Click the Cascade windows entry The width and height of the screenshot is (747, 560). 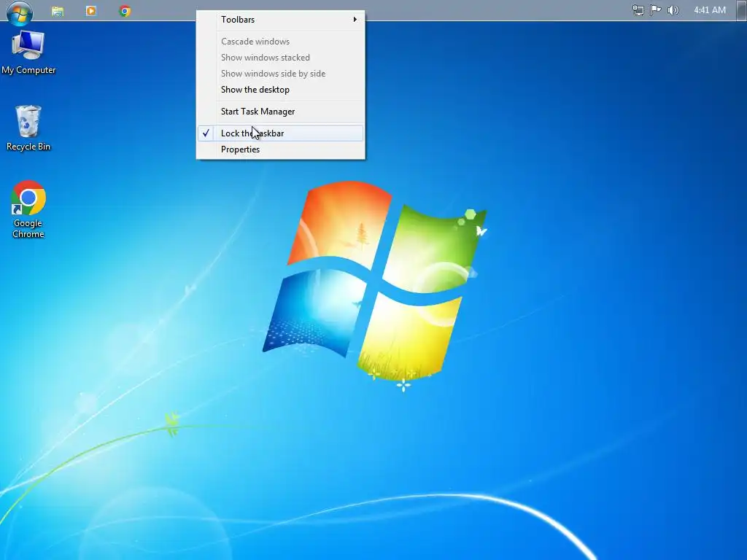coord(281,42)
